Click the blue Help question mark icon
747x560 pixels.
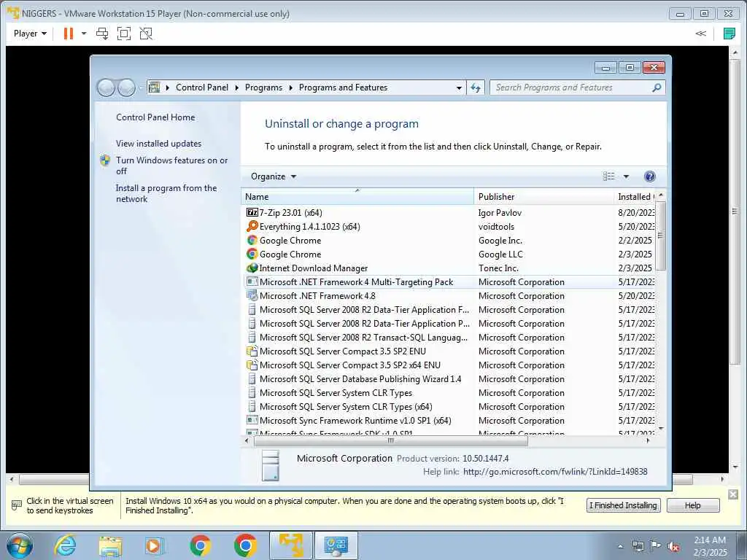(x=649, y=176)
